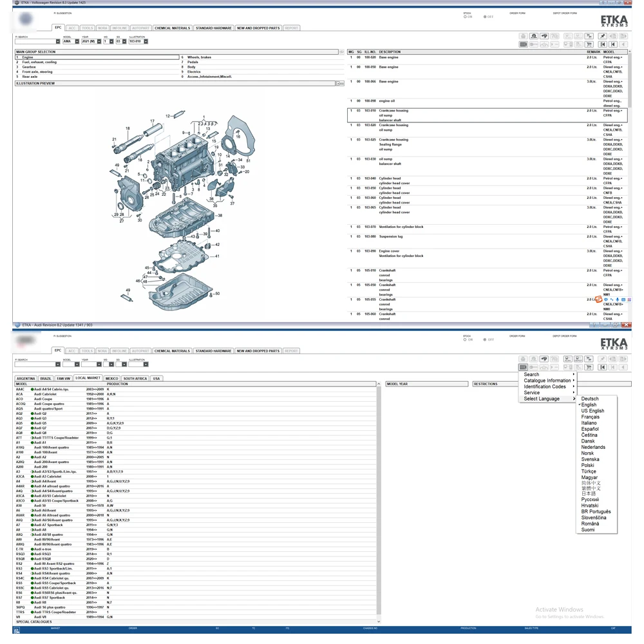The height and width of the screenshot is (644, 644).
Task: Click the illustration preview expand icon
Action: (x=340, y=83)
